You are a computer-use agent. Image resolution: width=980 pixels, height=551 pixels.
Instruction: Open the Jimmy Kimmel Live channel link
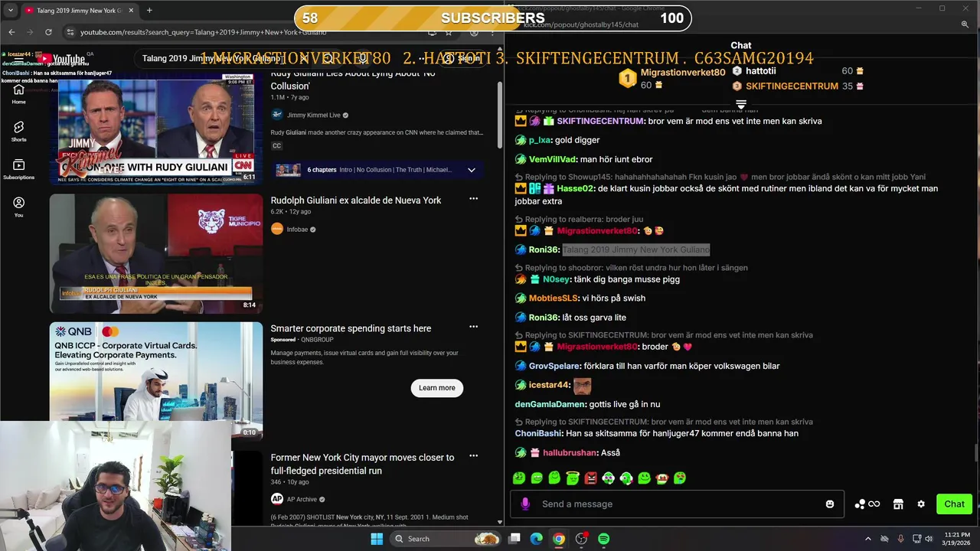point(313,115)
